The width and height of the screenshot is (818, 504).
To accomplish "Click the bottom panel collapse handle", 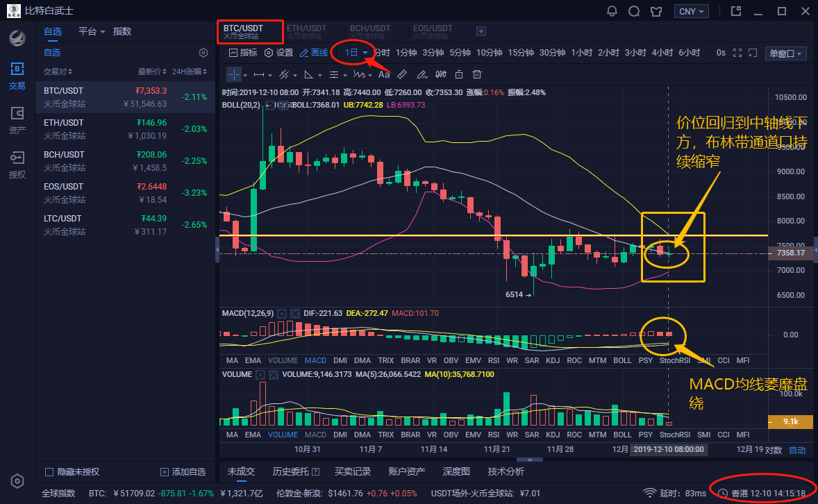I will point(530,460).
